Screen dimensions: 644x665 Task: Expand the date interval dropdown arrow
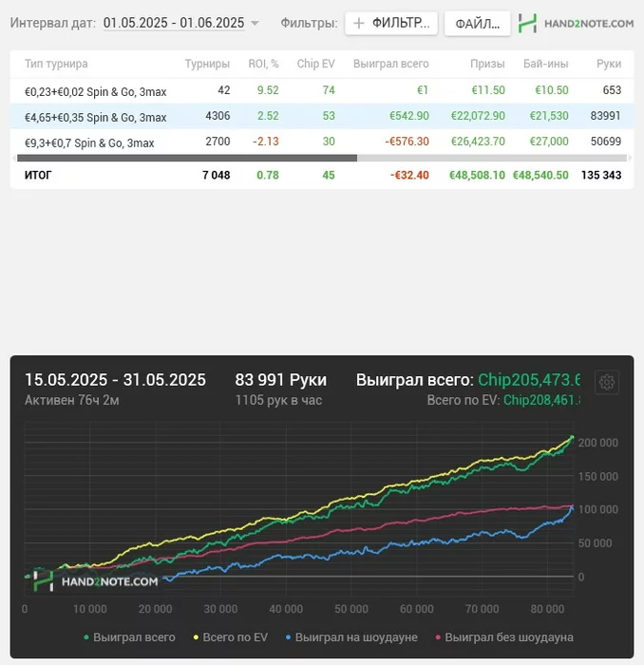[255, 24]
